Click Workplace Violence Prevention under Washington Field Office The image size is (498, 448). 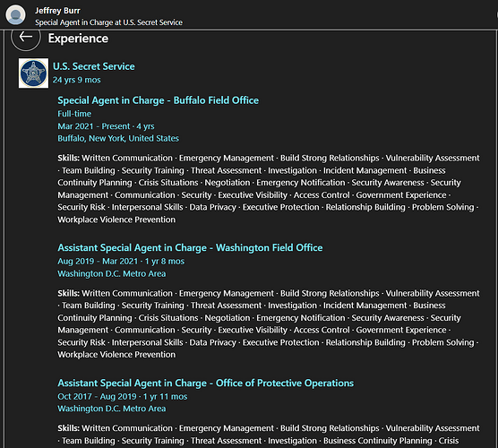[x=116, y=355]
